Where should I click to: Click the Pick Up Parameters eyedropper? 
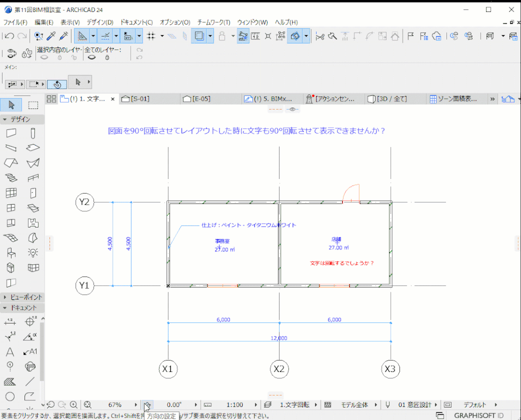[51, 36]
